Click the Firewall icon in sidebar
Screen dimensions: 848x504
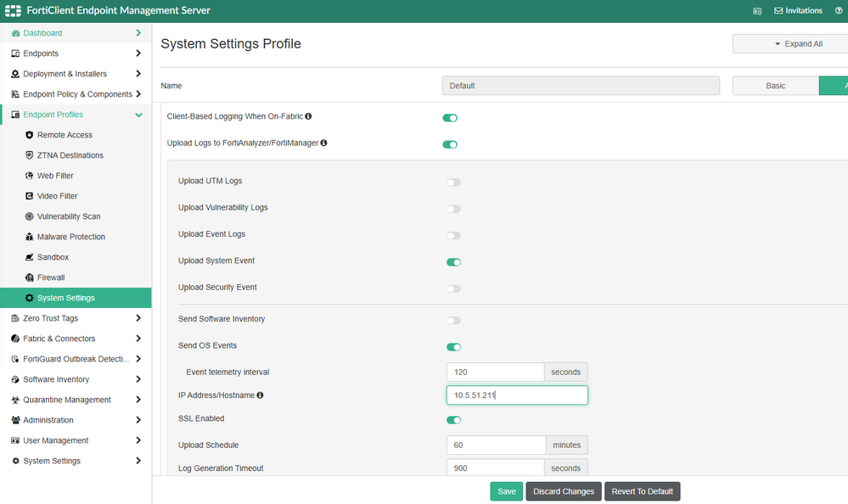(x=30, y=277)
